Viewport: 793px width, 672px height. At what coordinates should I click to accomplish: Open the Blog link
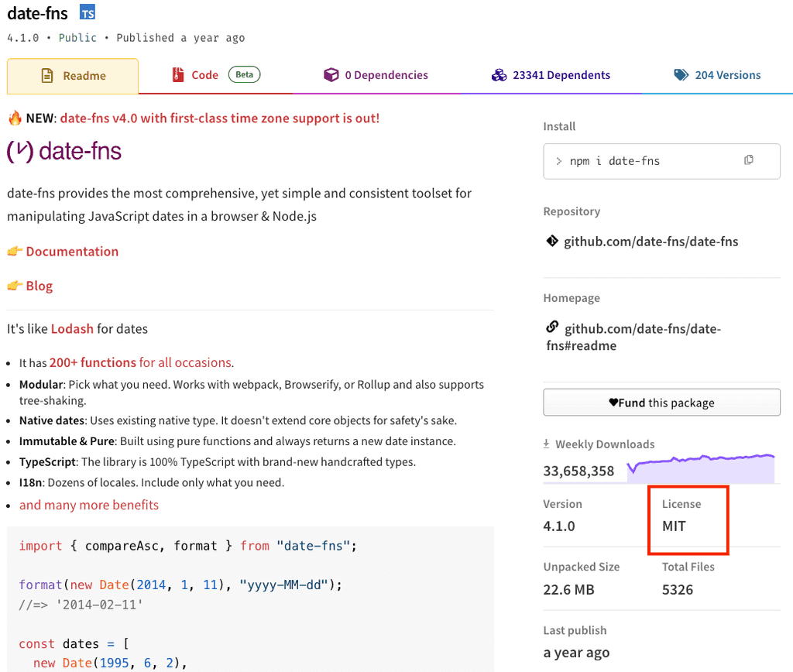click(39, 286)
